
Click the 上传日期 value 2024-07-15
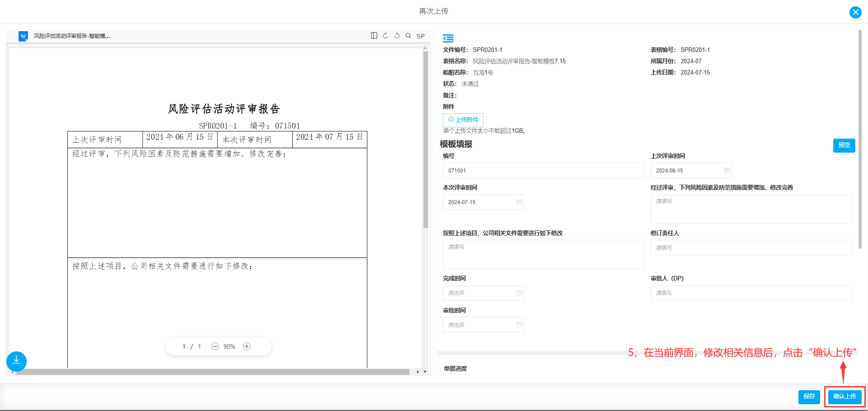pyautogui.click(x=695, y=73)
